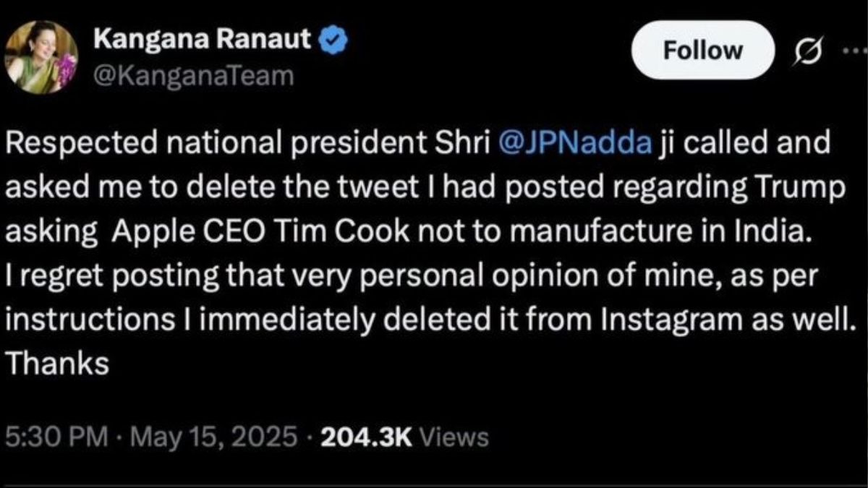The width and height of the screenshot is (868, 488).
Task: Click the Follow button
Action: (703, 50)
